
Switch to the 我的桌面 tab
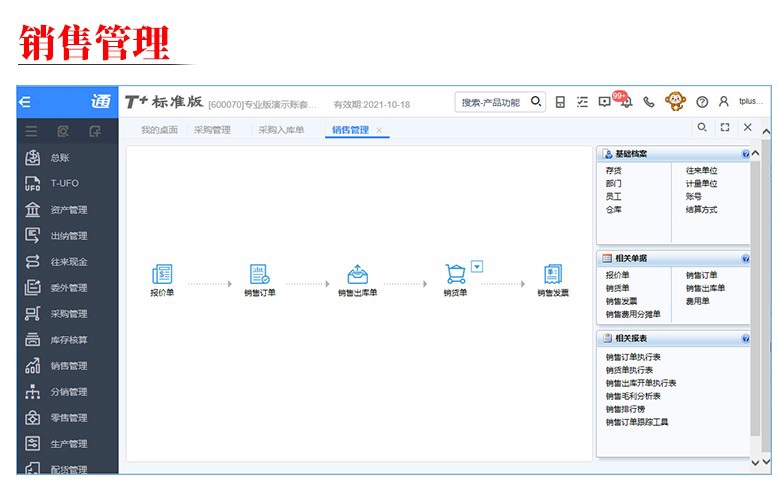coord(159,130)
